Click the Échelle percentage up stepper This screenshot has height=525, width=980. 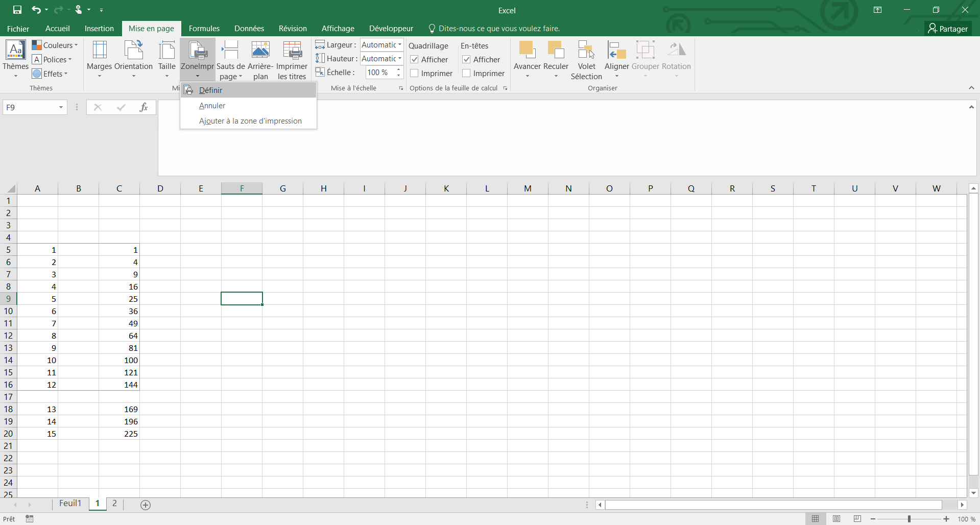pyautogui.click(x=398, y=70)
